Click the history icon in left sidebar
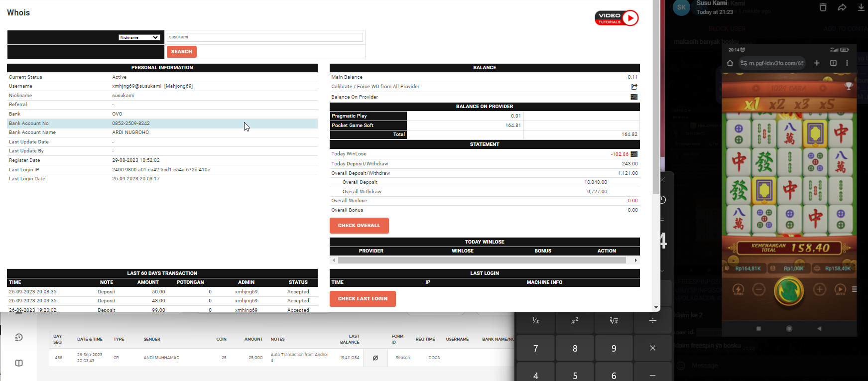 pos(19,337)
